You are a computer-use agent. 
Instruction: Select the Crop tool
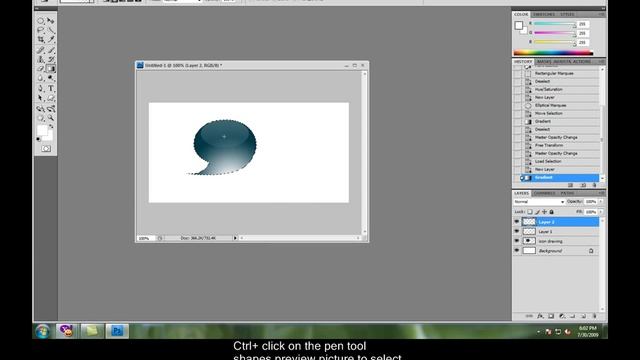[x=40, y=39]
